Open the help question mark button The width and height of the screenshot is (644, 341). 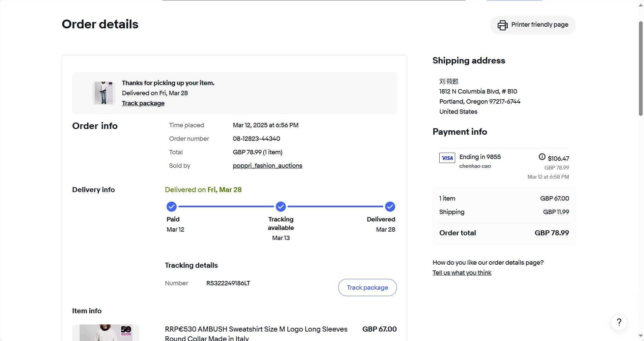point(619,322)
